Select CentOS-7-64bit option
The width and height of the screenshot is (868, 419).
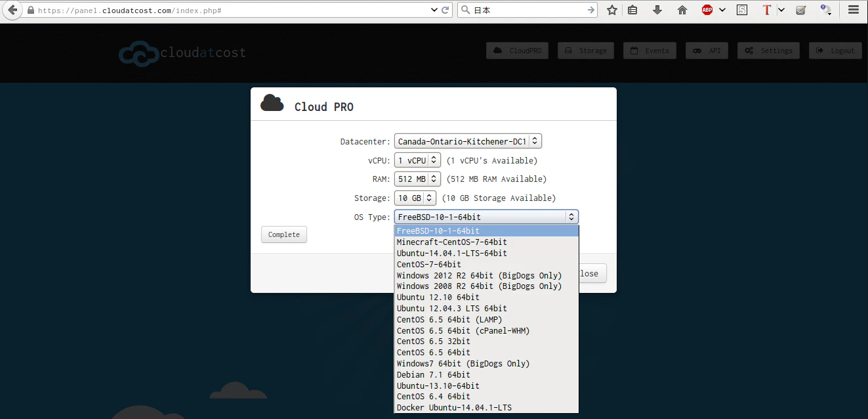point(486,264)
